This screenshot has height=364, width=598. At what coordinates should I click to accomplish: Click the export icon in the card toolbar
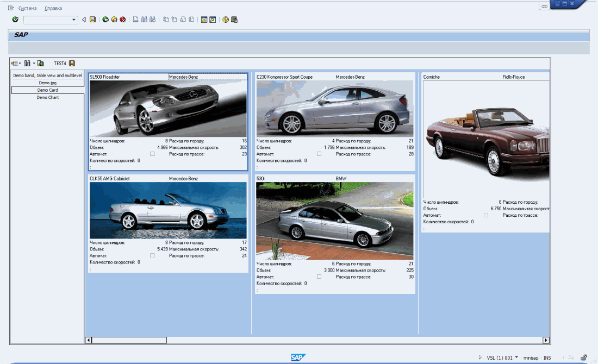tap(40, 63)
